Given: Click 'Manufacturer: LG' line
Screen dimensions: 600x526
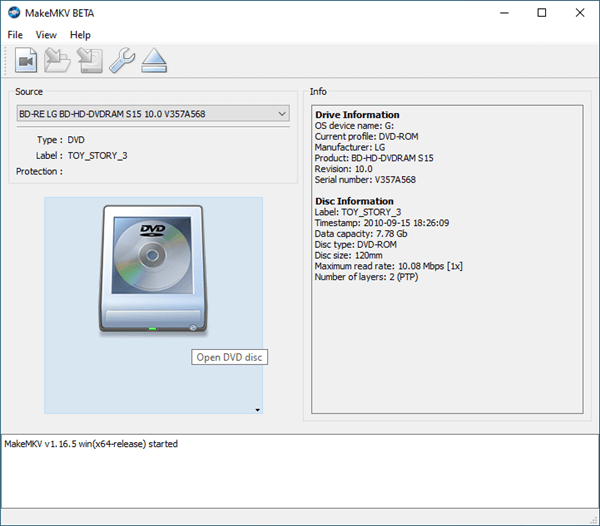Looking at the screenshot, I should 350,147.
